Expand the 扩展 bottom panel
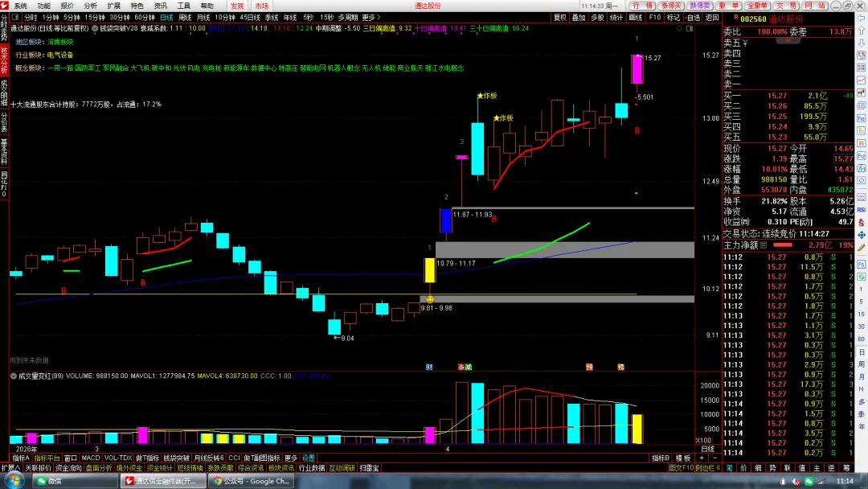 [10, 468]
